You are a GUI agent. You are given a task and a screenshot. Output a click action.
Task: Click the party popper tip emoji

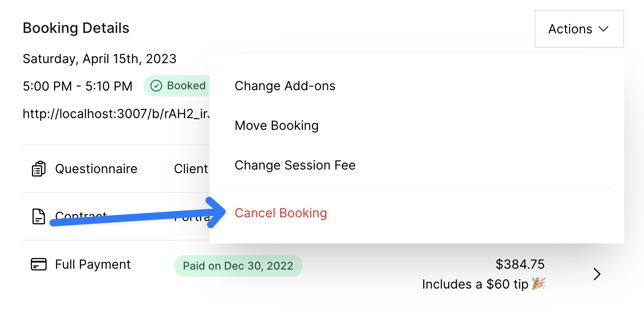pos(539,284)
